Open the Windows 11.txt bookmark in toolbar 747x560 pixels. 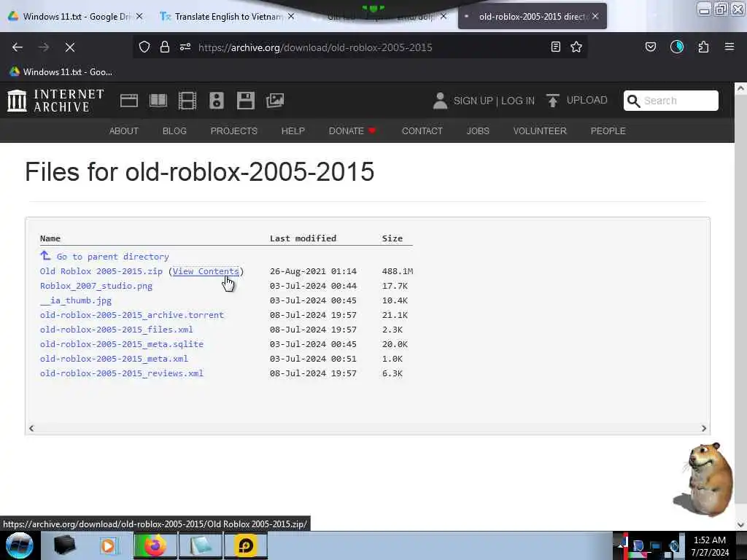pyautogui.click(x=61, y=72)
